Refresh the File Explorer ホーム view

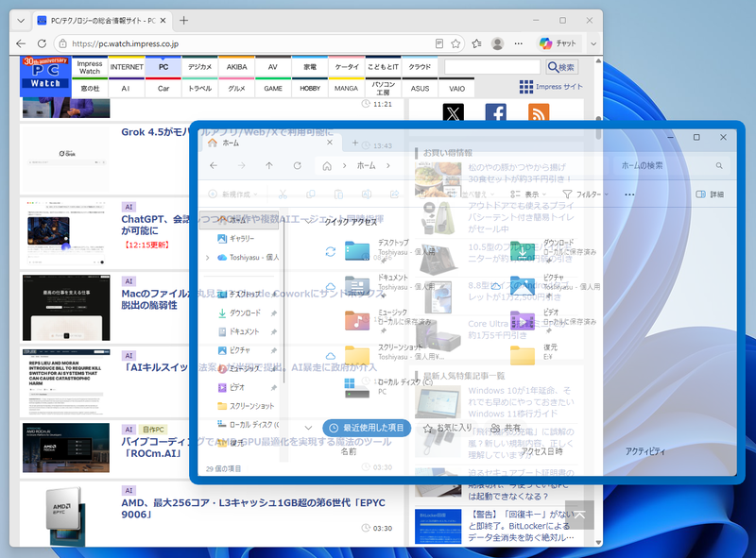(298, 166)
